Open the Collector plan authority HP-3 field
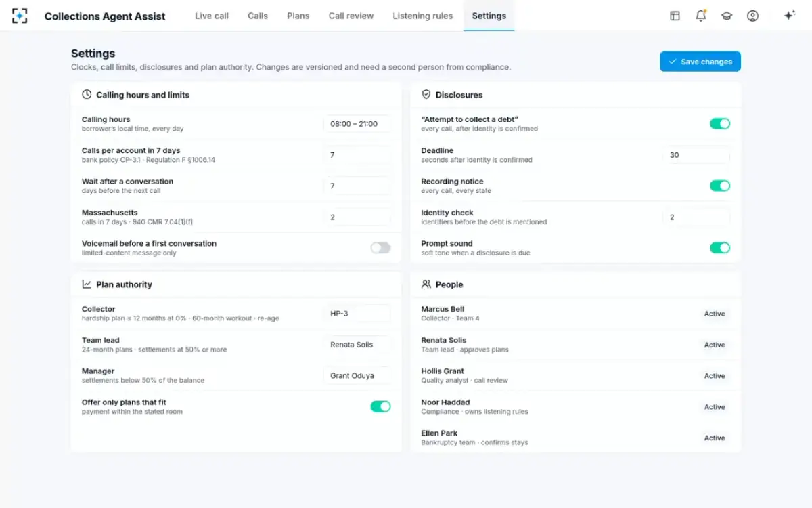 point(357,314)
